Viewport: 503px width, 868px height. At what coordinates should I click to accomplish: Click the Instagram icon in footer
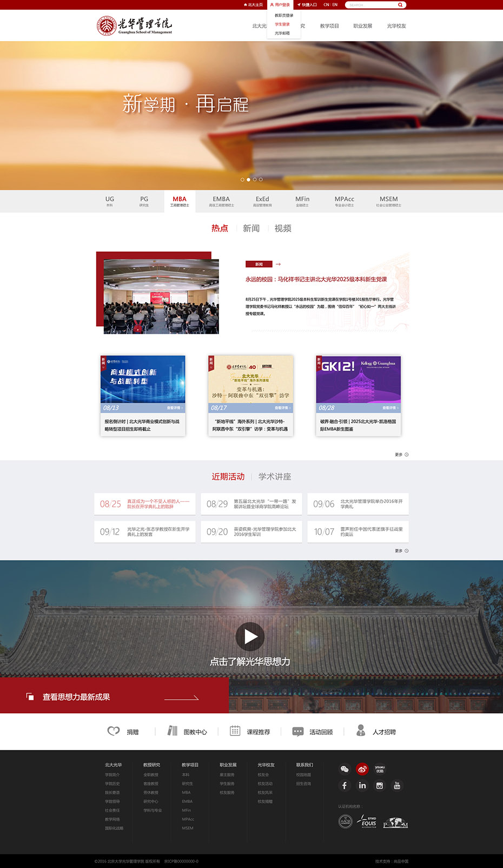380,786
